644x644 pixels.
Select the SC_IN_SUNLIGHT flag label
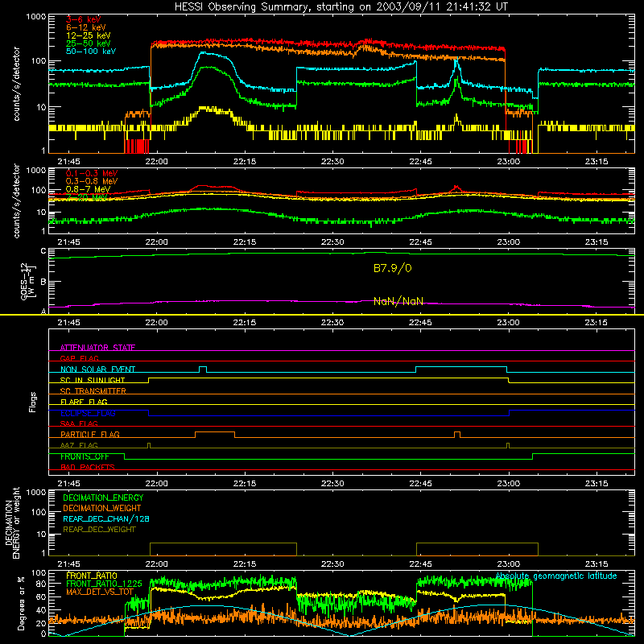pos(93,380)
